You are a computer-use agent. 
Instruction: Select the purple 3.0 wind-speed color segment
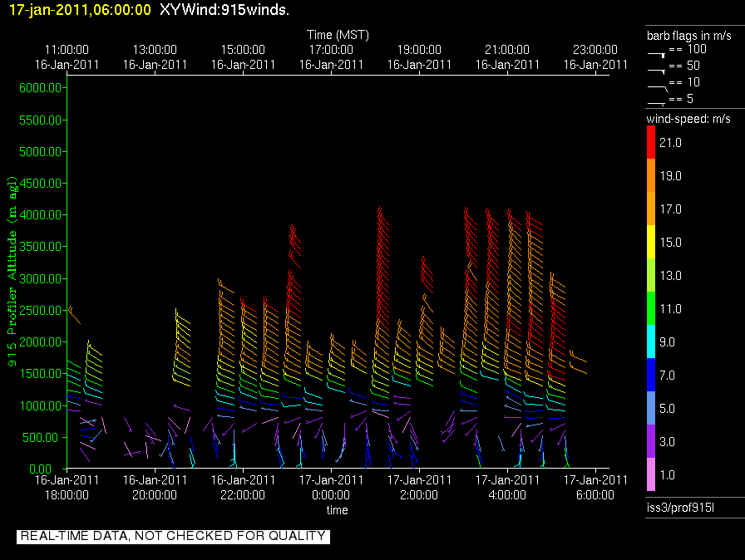point(651,442)
